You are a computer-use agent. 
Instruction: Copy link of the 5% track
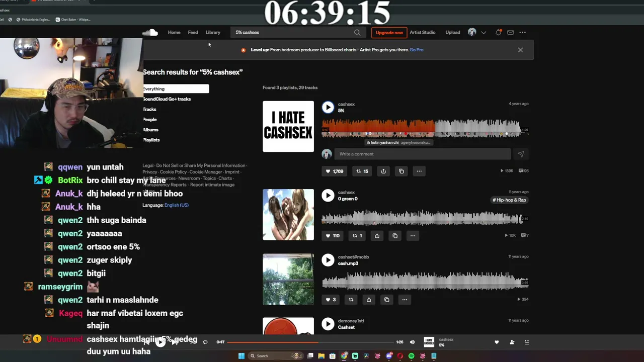pos(401,171)
